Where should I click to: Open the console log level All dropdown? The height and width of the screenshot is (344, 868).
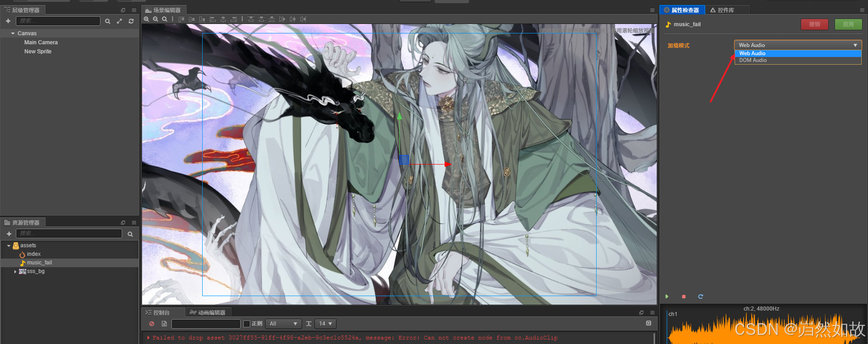tap(283, 324)
